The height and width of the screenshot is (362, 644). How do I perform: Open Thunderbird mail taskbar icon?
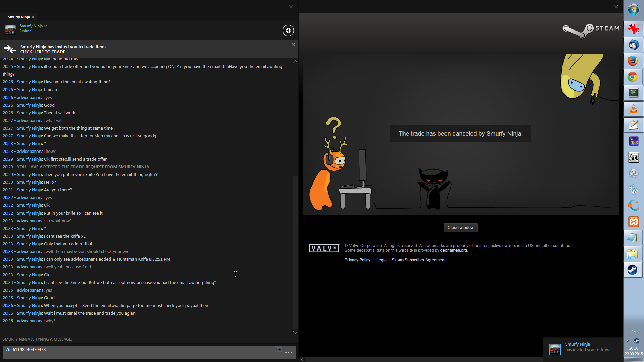(x=633, y=45)
